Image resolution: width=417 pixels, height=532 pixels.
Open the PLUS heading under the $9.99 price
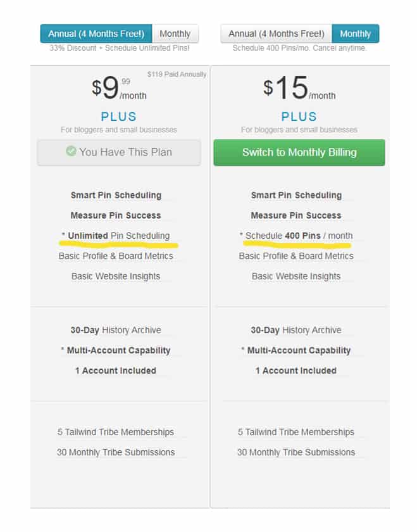pyautogui.click(x=119, y=117)
